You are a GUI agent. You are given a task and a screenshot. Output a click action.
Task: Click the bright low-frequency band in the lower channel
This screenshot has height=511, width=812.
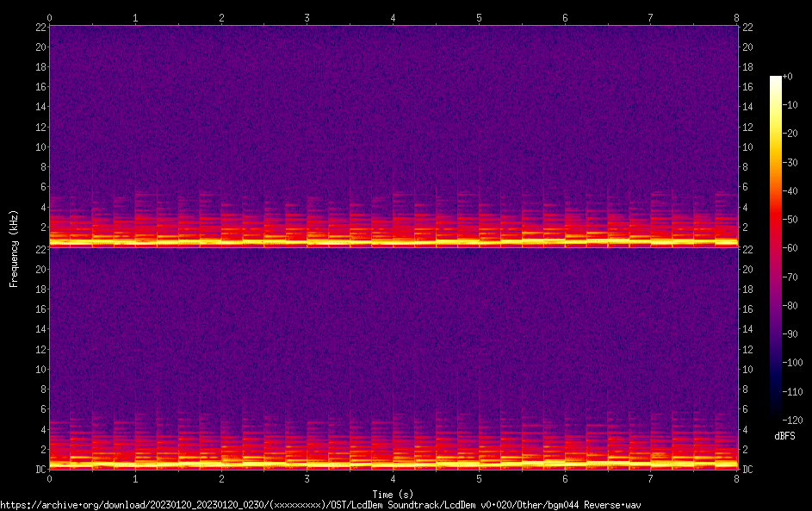click(393, 464)
